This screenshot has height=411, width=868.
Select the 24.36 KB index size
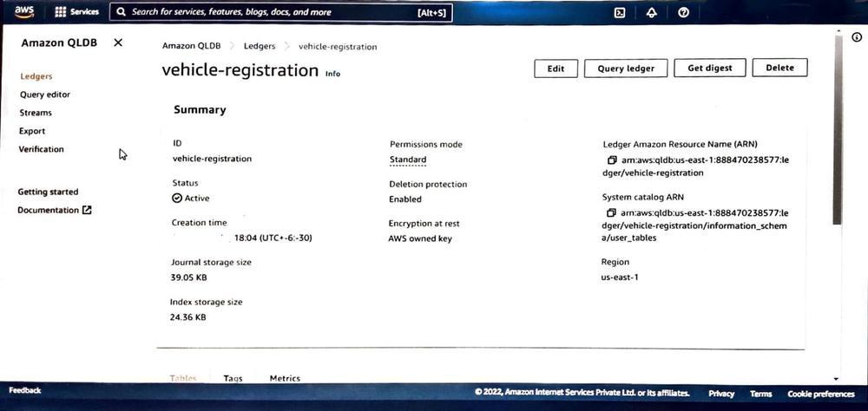[x=187, y=317]
